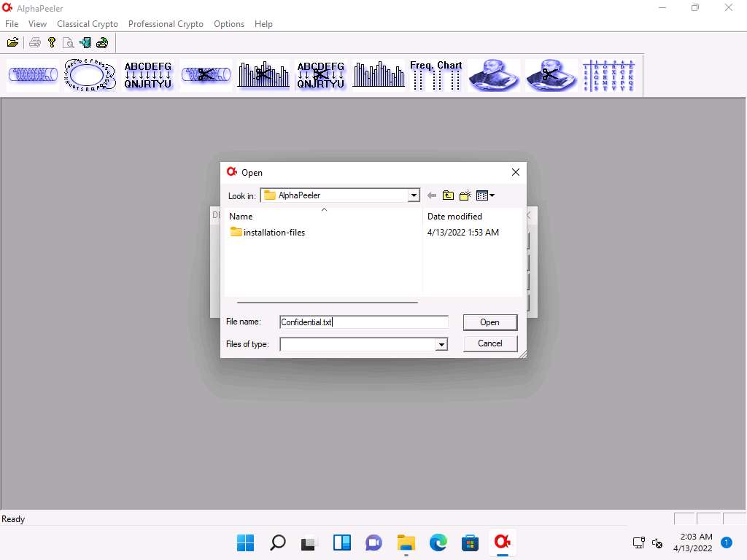Go up one folder level in dialog
Screen dimensions: 747x560
coord(448,195)
